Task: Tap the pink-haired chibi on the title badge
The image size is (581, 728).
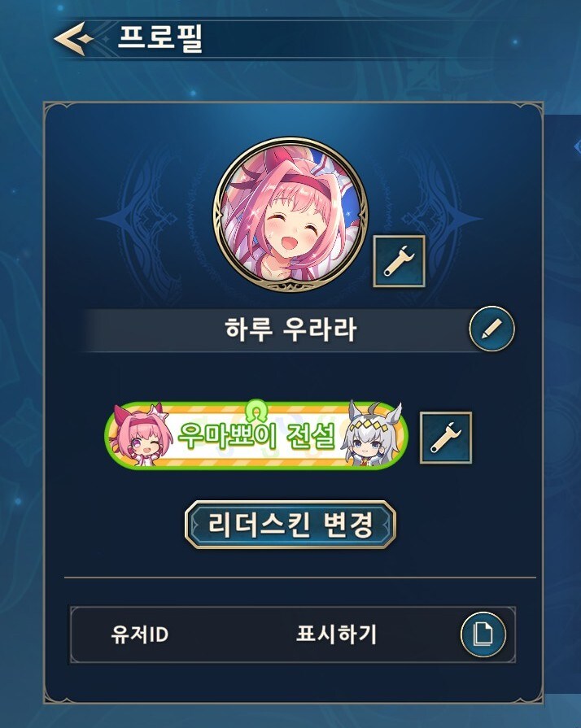Action: click(x=140, y=435)
